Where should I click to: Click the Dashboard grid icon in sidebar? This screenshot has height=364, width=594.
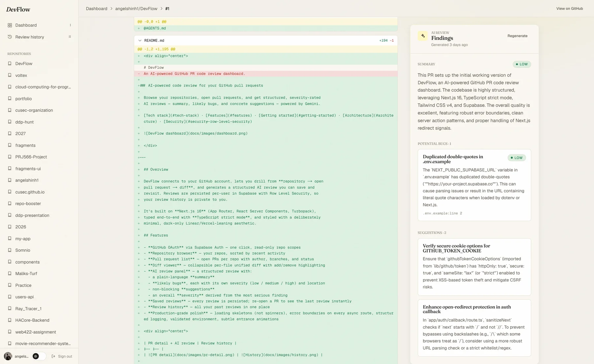tap(10, 25)
